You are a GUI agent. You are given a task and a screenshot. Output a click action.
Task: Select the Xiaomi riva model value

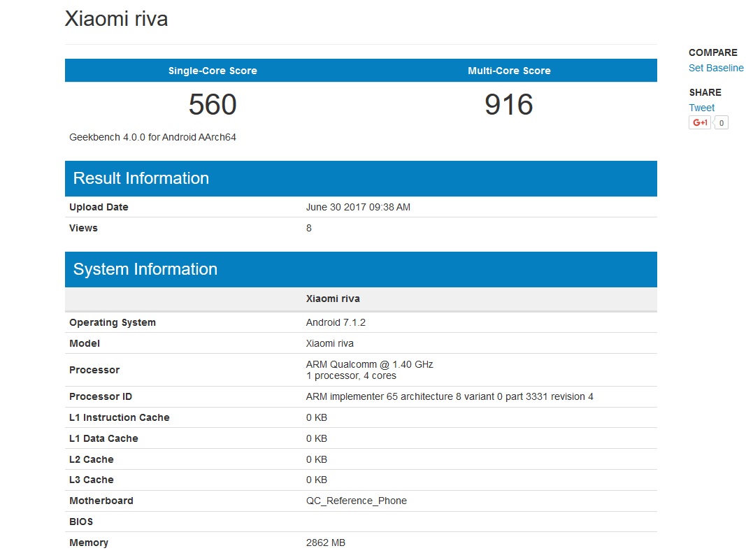[329, 343]
